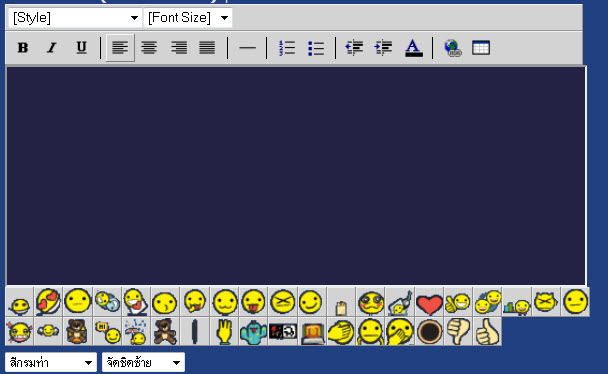Insert the blushing big-eyed smiley
The image size is (608, 374).
[x=371, y=302]
